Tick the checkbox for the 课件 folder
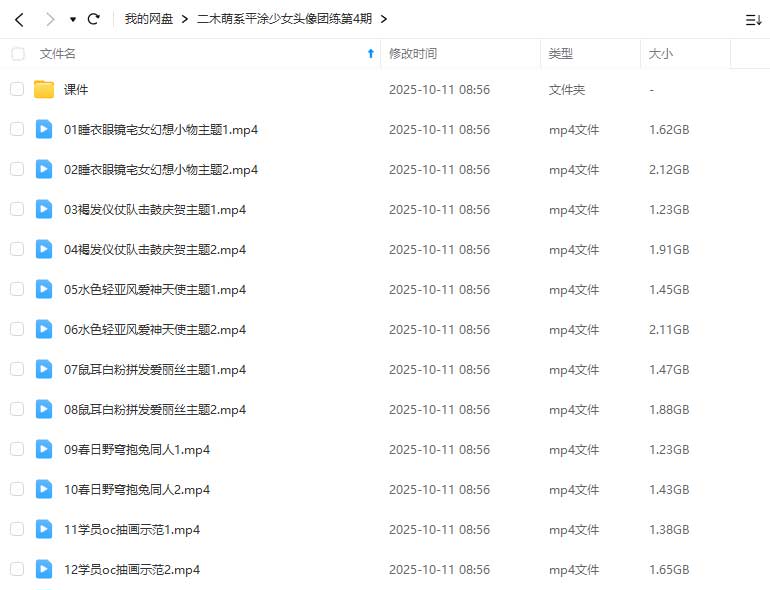Image resolution: width=770 pixels, height=590 pixels. point(17,90)
